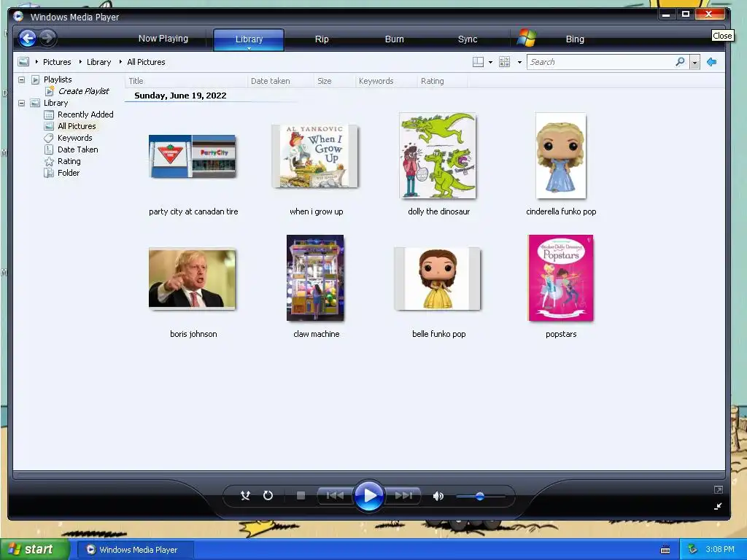The image size is (747, 560).
Task: Click the View options icon
Action: (504, 62)
